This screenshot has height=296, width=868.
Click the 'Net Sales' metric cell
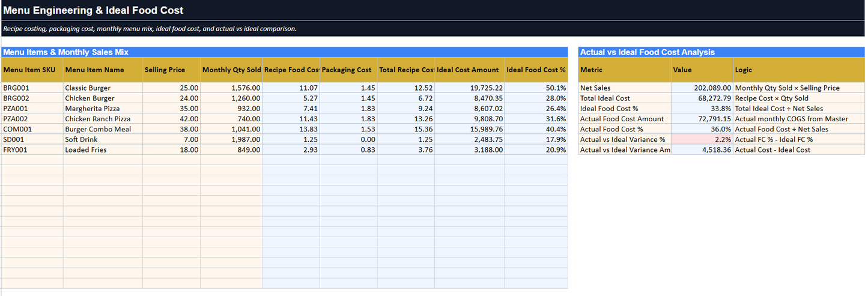point(625,88)
